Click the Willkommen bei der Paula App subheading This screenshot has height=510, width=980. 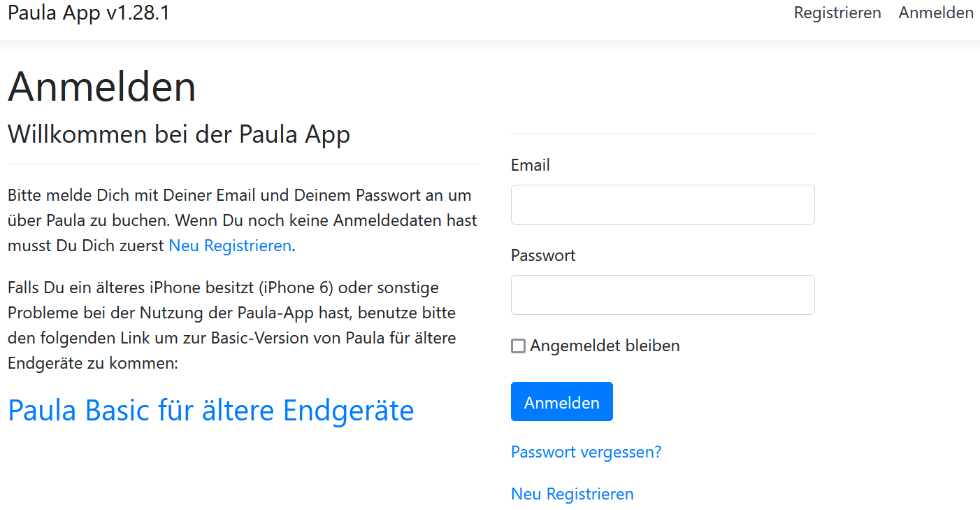[x=178, y=134]
